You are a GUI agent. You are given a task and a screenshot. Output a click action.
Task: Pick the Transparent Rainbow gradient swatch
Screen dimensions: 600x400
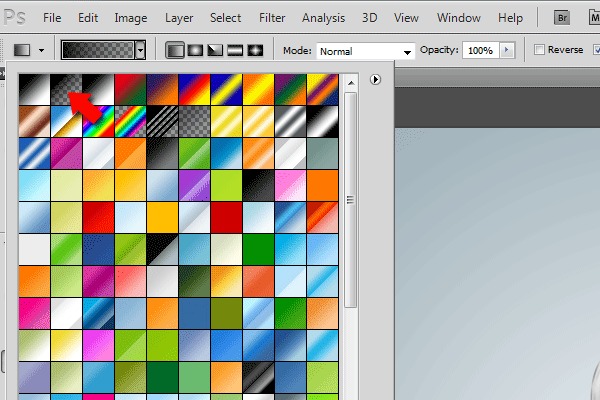(130, 121)
